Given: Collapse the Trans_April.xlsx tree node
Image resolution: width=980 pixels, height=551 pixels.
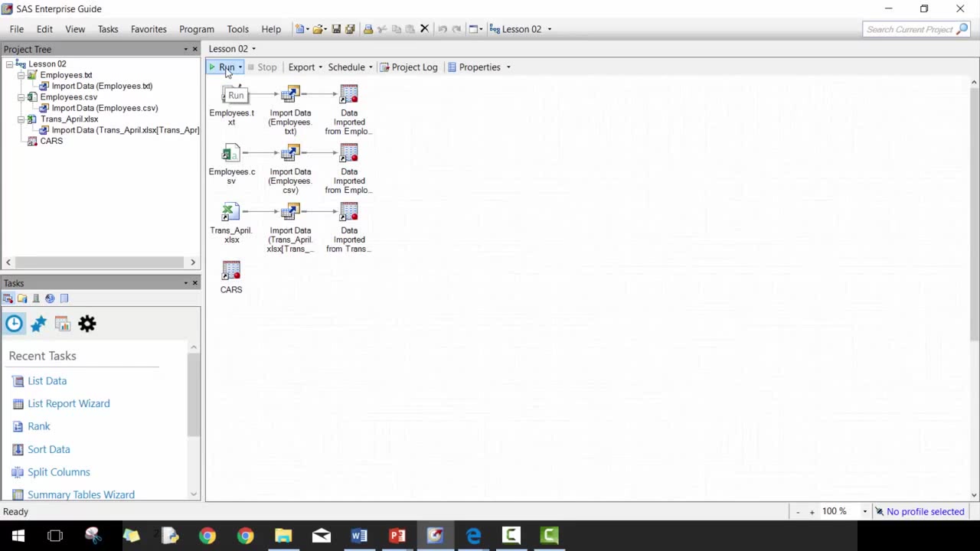Looking at the screenshot, I should pyautogui.click(x=21, y=119).
